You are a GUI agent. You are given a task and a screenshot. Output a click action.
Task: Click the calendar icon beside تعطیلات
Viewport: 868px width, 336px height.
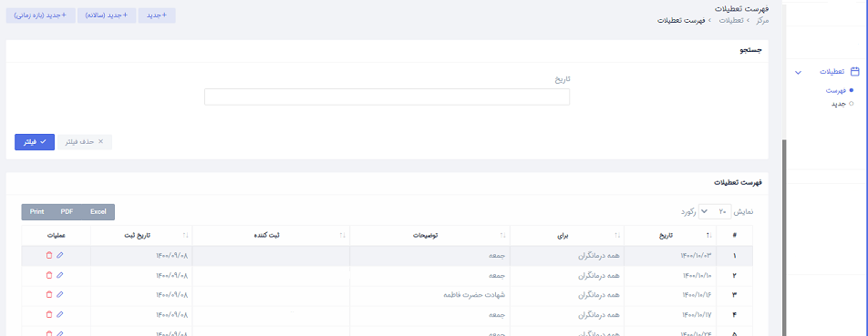click(x=854, y=72)
